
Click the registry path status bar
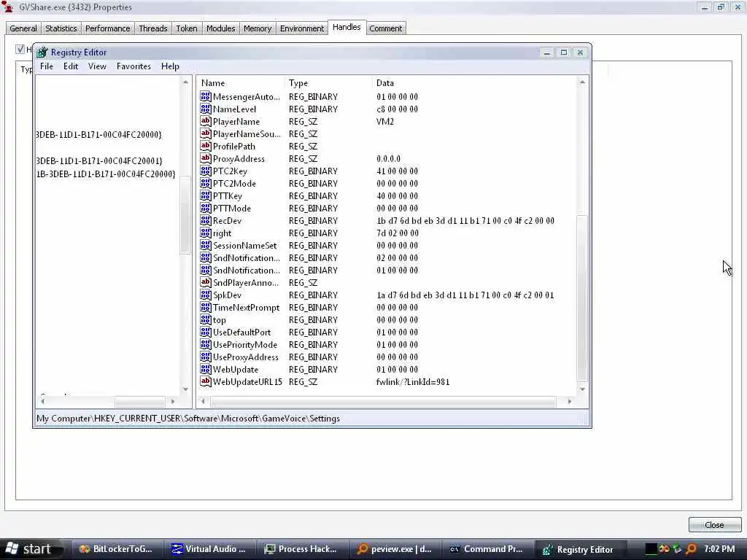coord(312,419)
